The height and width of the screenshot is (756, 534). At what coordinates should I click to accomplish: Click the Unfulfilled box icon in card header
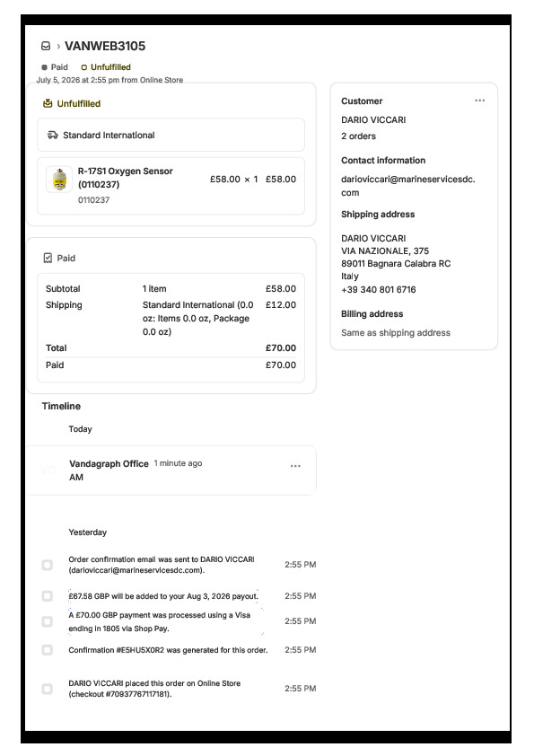(x=48, y=103)
